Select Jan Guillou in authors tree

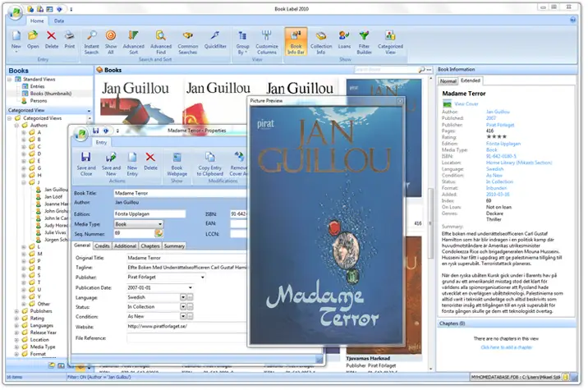pyautogui.click(x=56, y=190)
